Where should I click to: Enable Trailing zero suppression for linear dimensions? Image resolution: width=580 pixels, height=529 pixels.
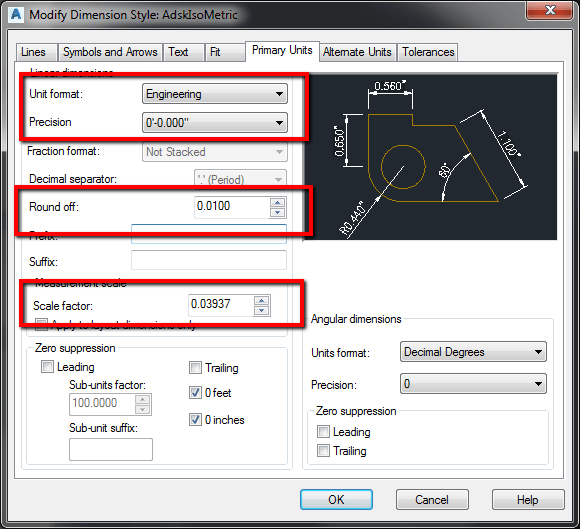click(x=195, y=368)
